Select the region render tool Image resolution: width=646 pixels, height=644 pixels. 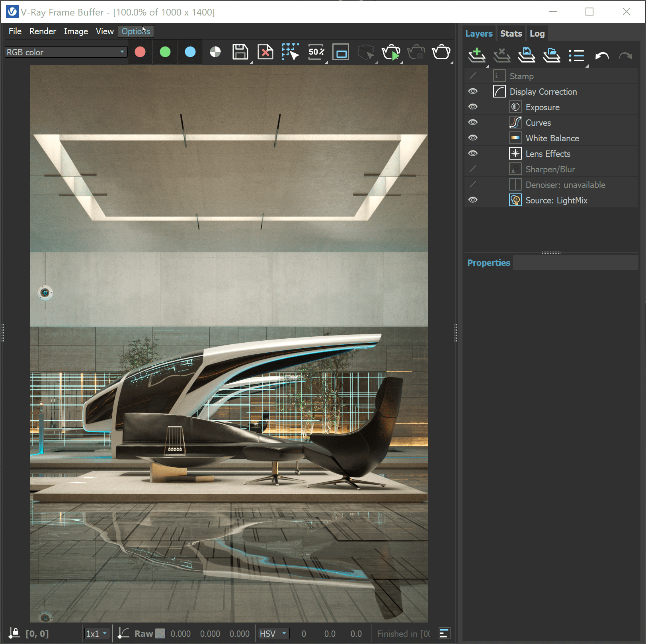(290, 52)
